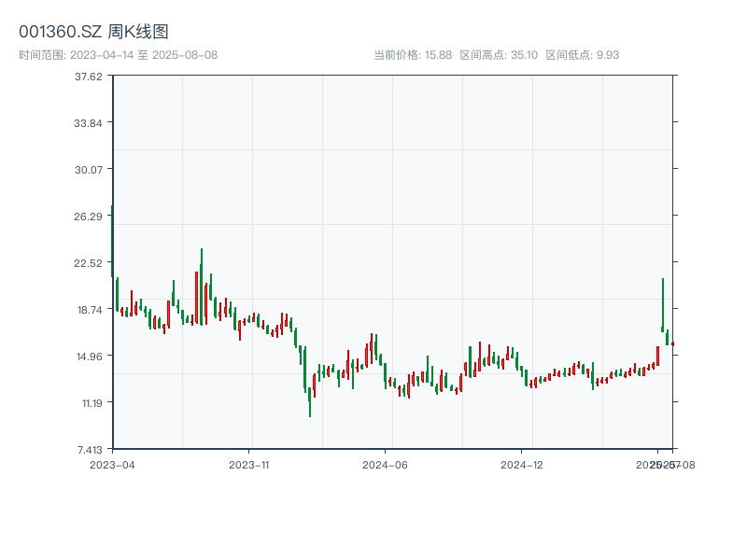The width and height of the screenshot is (747, 560).
Task: Click the 11.19 price axis label
Action: click(x=90, y=403)
